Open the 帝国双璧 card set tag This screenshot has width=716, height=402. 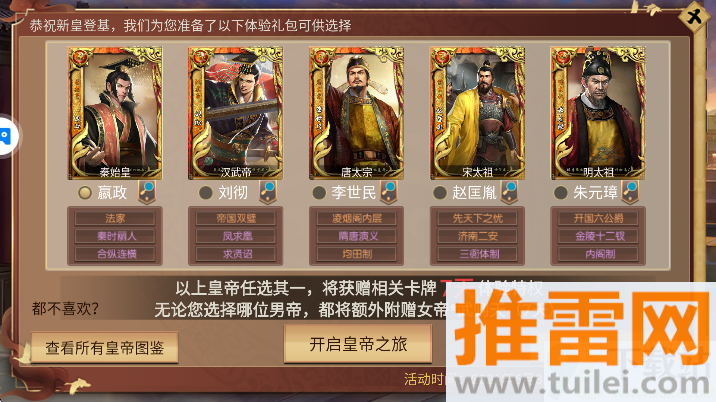click(236, 218)
